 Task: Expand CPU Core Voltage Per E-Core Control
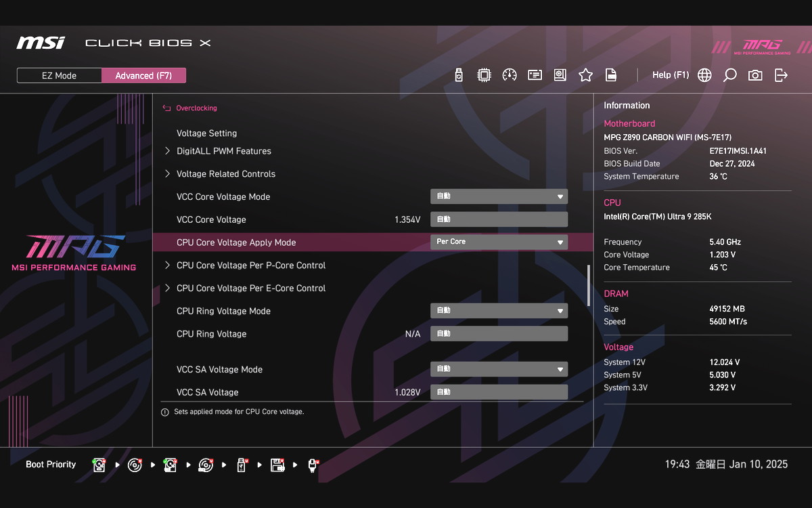pyautogui.click(x=251, y=289)
